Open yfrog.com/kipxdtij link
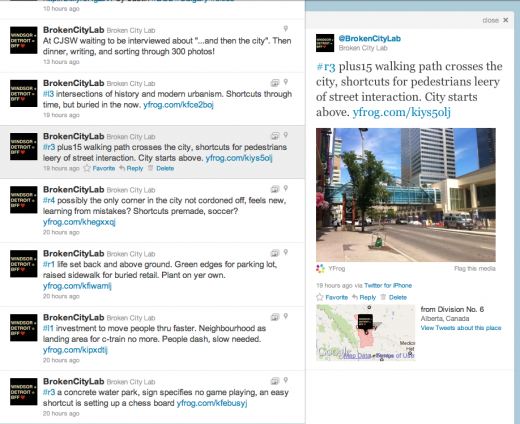This screenshot has width=520, height=424. coord(75,350)
